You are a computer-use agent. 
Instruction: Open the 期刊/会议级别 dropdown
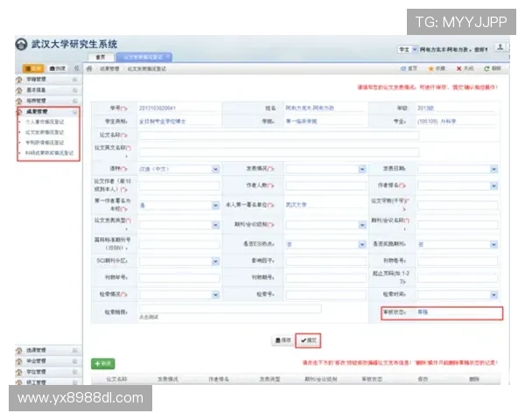tap(362, 225)
